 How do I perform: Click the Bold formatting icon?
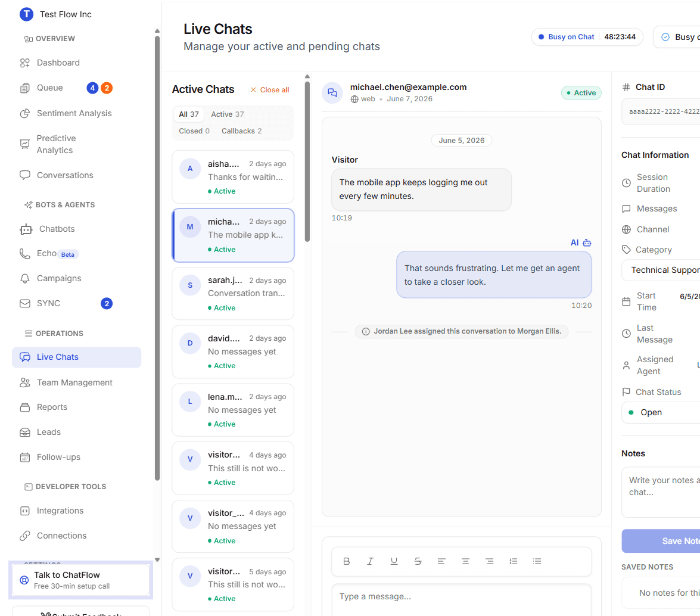pos(347,561)
